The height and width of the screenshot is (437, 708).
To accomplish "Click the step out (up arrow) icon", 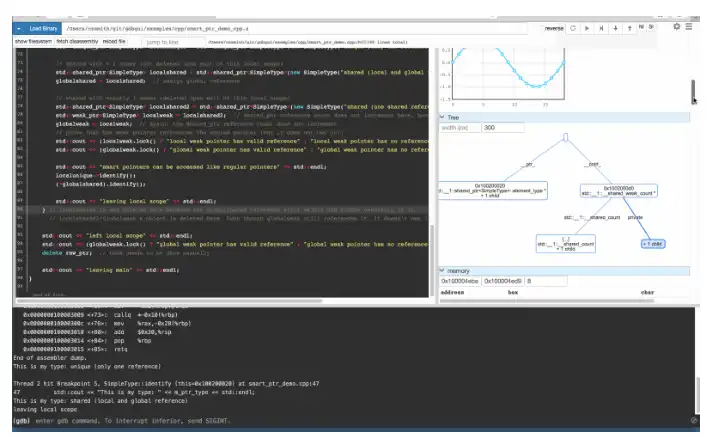I will [x=629, y=28].
